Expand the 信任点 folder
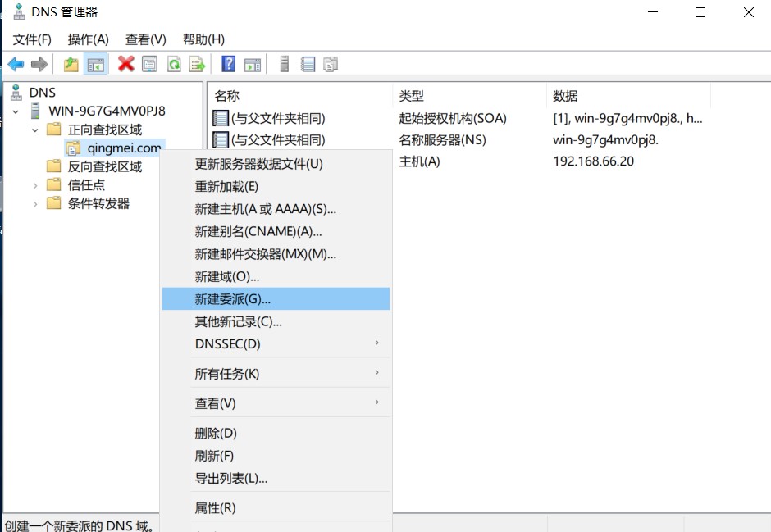Screen dimensions: 771x532 [35, 186]
